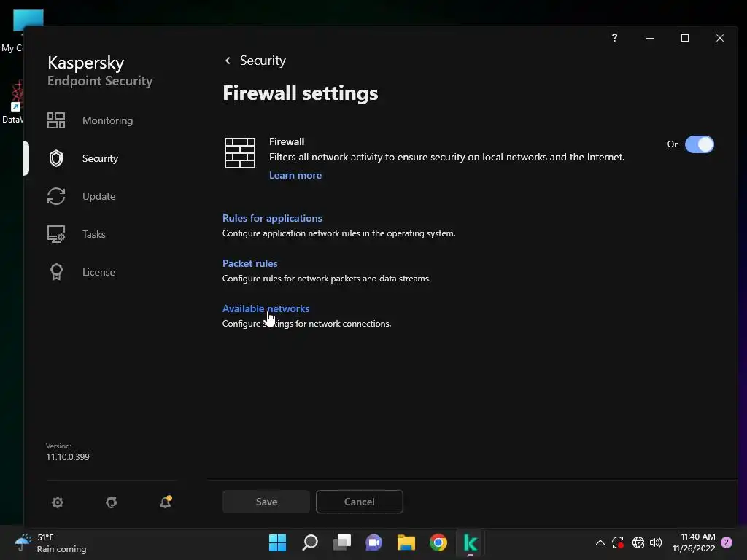747x560 pixels.
Task: Click the help question mark icon
Action: pos(614,38)
